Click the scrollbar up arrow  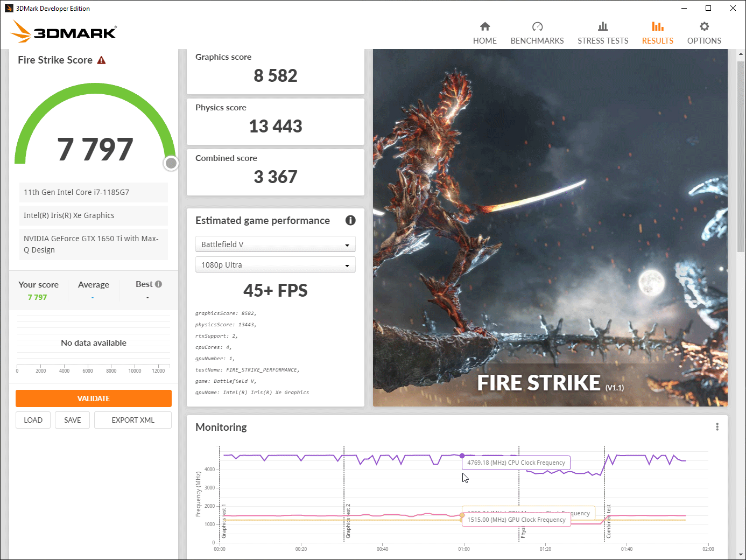[741, 54]
